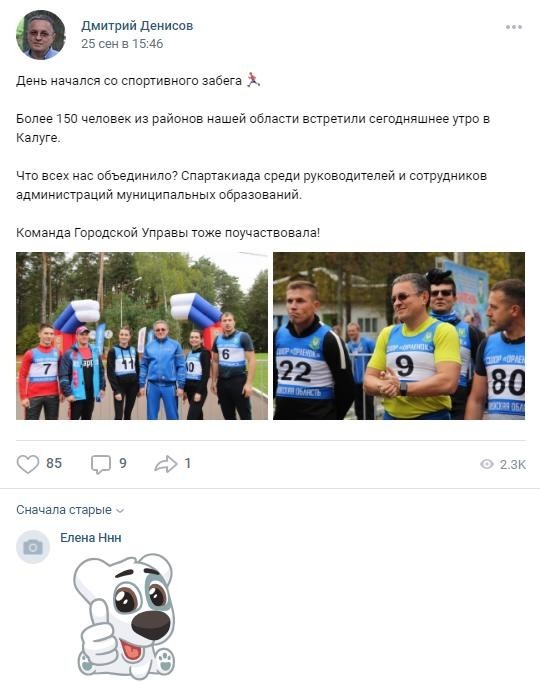Click the like count 85

[54, 464]
